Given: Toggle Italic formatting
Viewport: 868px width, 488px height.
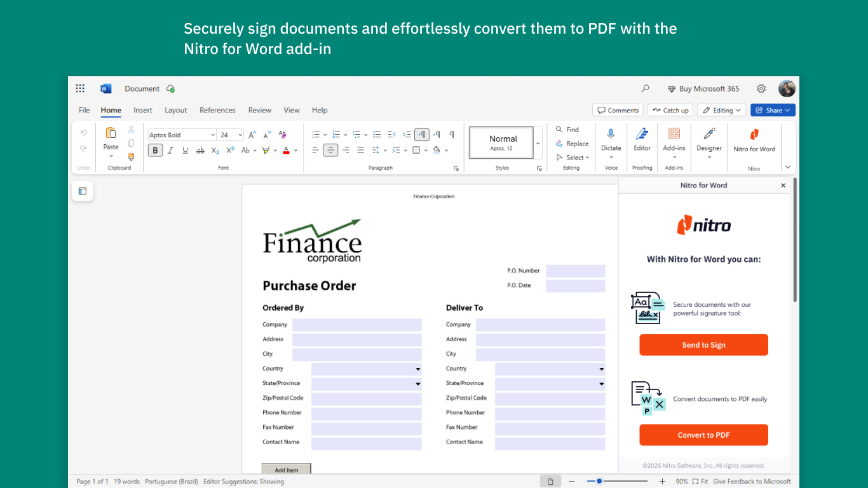Looking at the screenshot, I should coord(170,151).
